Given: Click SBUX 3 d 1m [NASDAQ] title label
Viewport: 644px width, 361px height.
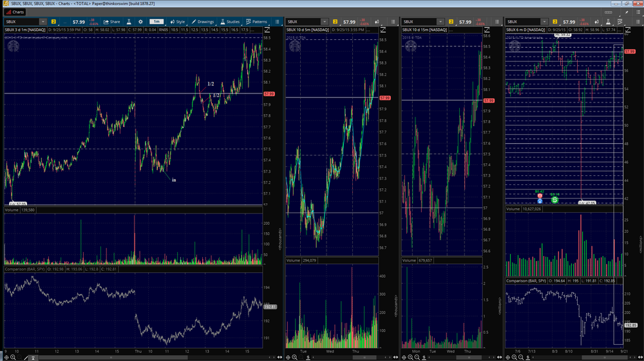Looking at the screenshot, I should [x=25, y=30].
